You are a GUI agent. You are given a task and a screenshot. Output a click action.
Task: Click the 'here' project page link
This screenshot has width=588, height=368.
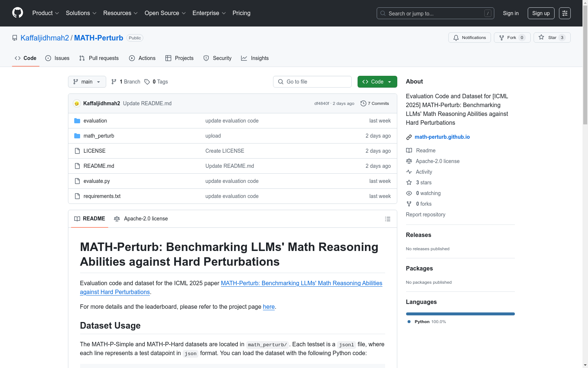pos(269,307)
